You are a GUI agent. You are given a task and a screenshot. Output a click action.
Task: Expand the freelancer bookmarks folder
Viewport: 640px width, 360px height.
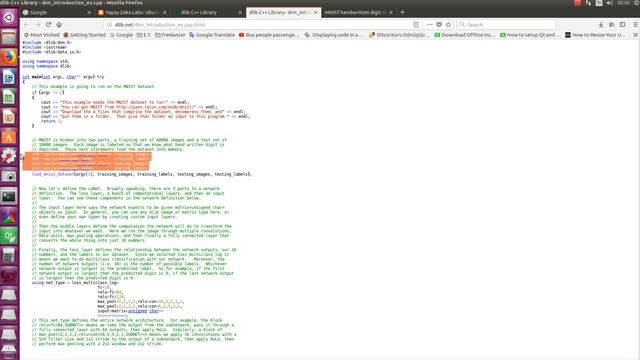(x=170, y=35)
